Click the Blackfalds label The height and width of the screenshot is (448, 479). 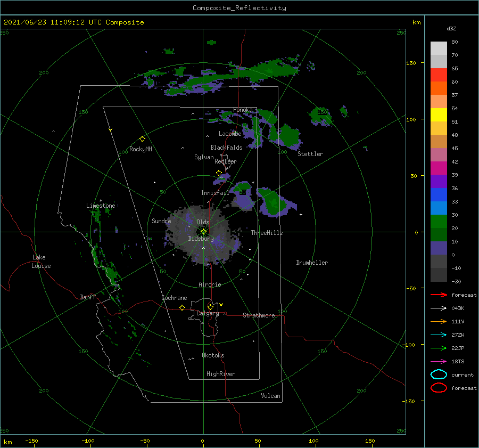tap(226, 148)
